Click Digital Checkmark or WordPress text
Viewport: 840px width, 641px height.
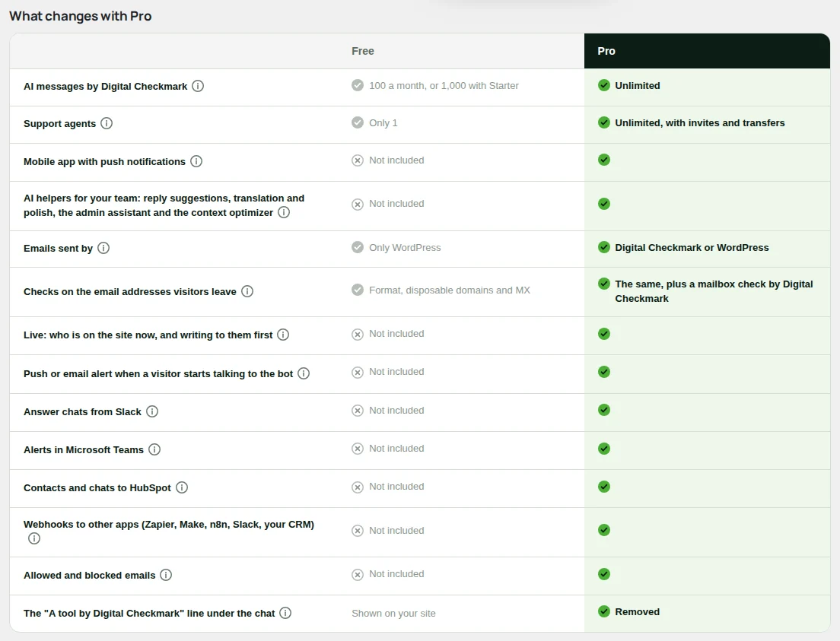pyautogui.click(x=692, y=247)
